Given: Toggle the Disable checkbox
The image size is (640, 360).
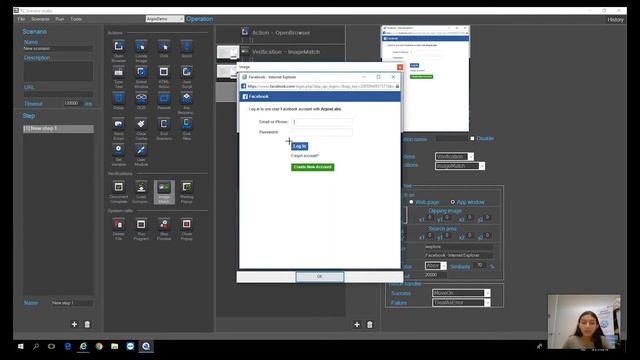Looking at the screenshot, I should pos(472,139).
